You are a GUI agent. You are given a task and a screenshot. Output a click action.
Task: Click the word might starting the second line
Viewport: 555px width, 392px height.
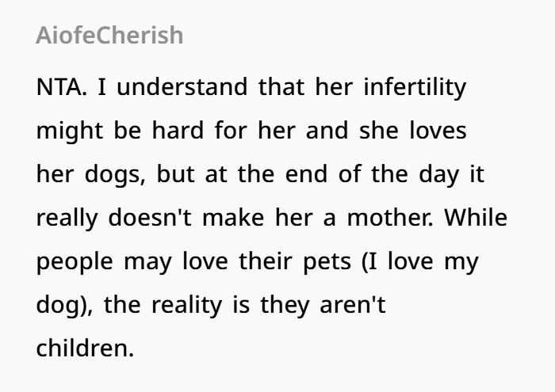[70, 131]
